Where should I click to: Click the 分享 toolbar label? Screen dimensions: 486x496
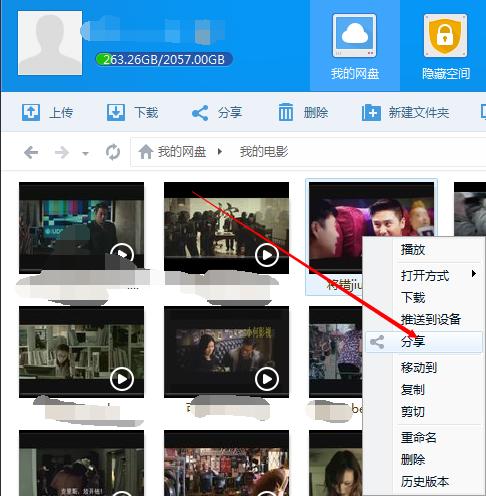pyautogui.click(x=230, y=113)
